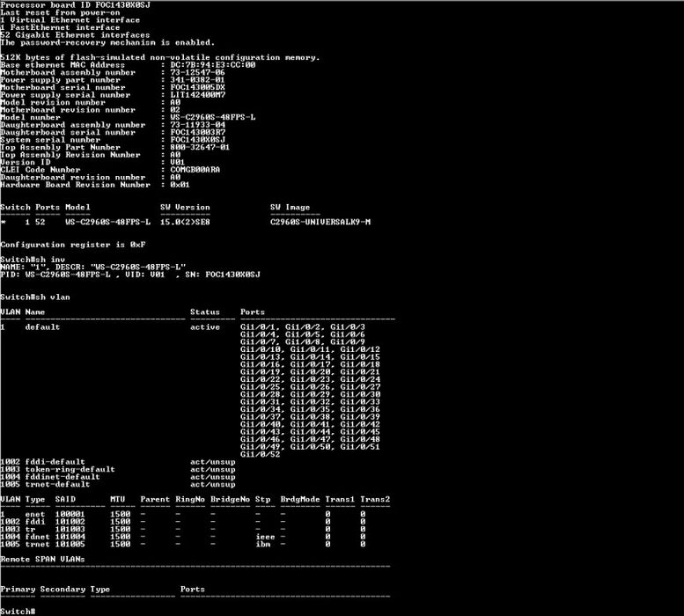The width and height of the screenshot is (684, 616).
Task: Click SAID value 100001
Action: tap(70, 515)
